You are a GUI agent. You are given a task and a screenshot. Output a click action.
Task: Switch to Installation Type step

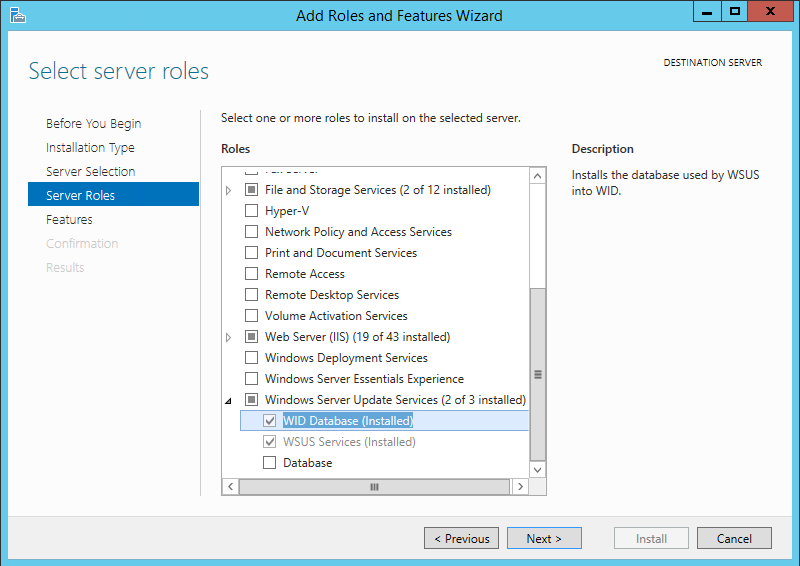[x=90, y=147]
